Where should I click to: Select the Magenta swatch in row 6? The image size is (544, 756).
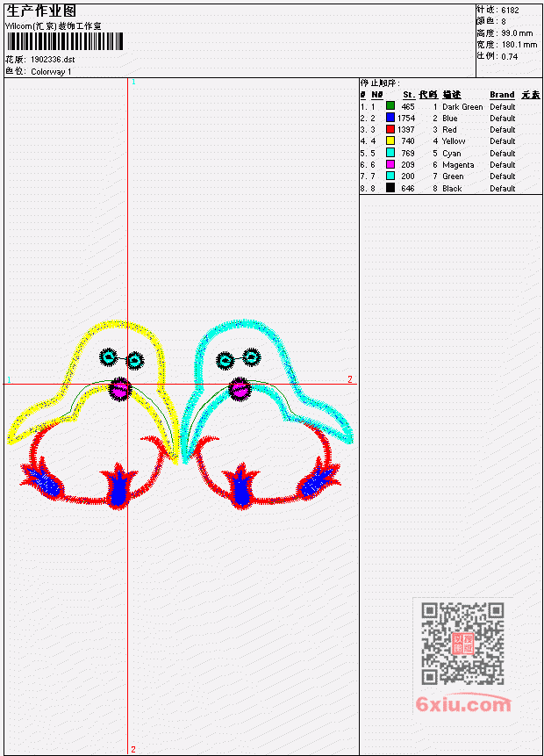coord(390,164)
